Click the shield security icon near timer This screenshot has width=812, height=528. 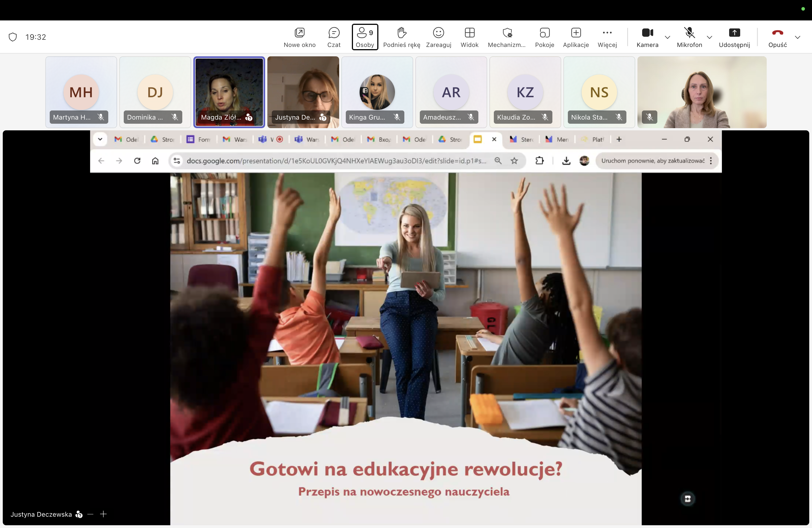[x=13, y=37]
